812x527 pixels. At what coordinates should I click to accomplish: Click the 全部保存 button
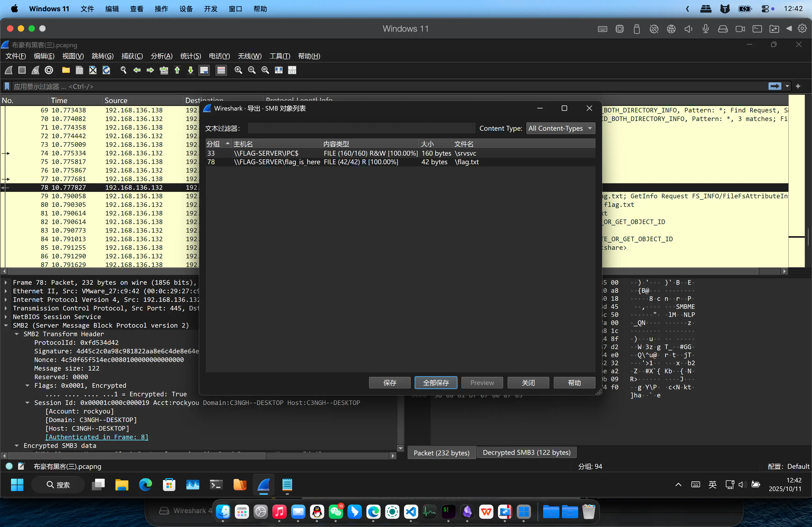click(436, 383)
